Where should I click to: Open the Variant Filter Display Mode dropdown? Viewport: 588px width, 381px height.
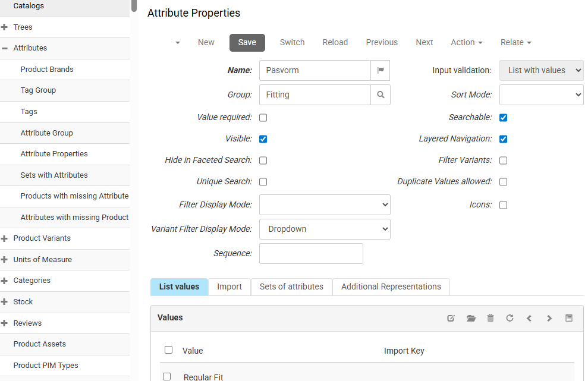coord(325,229)
